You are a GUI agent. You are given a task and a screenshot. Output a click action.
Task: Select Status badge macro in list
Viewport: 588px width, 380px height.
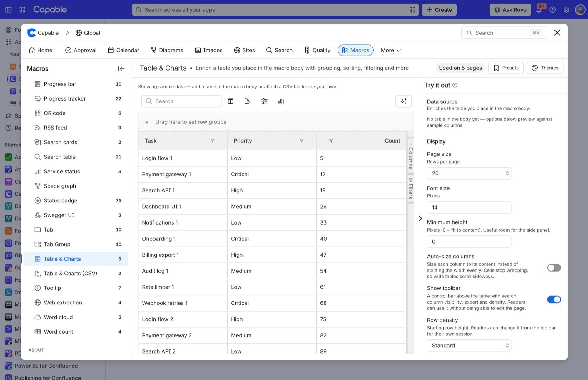[76, 201]
